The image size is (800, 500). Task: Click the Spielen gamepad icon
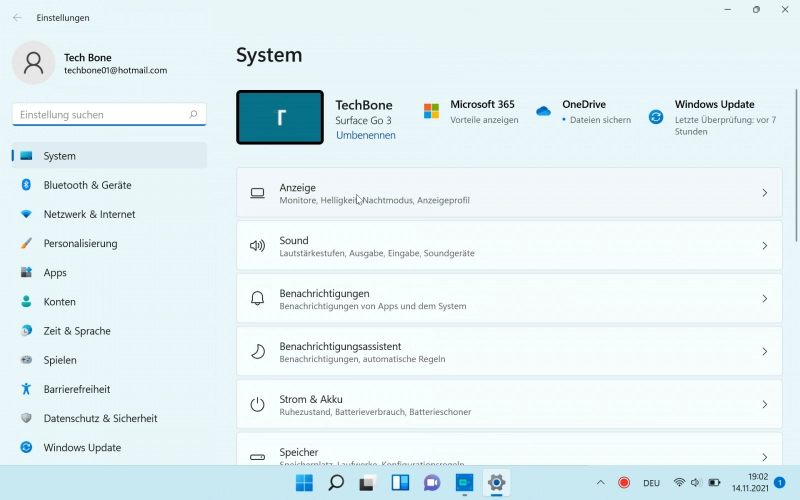[x=26, y=360]
